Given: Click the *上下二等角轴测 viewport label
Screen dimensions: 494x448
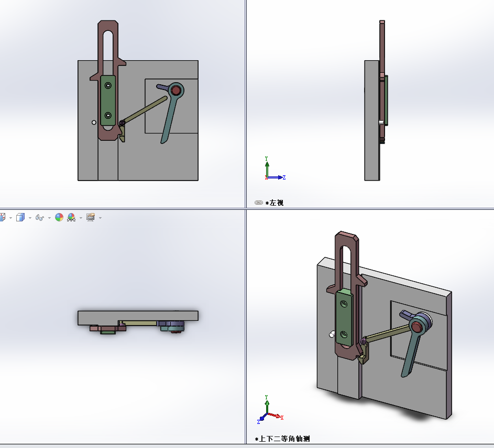Looking at the screenshot, I should point(282,439).
